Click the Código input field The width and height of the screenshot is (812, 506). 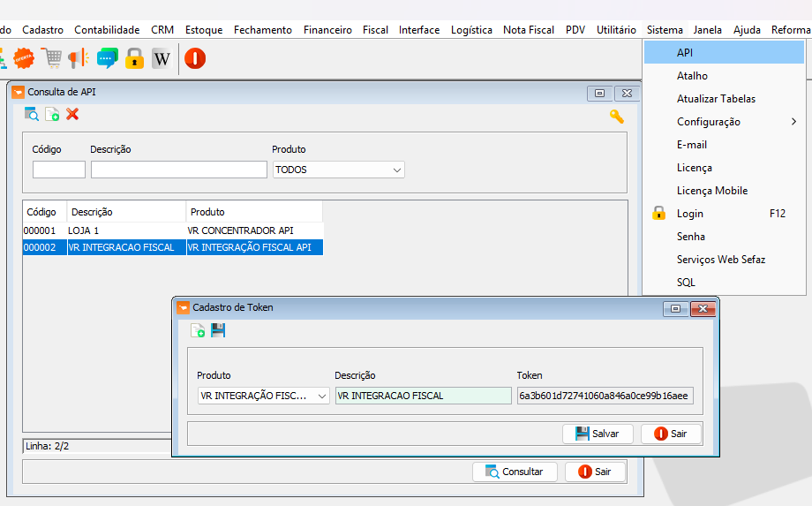pos(59,170)
